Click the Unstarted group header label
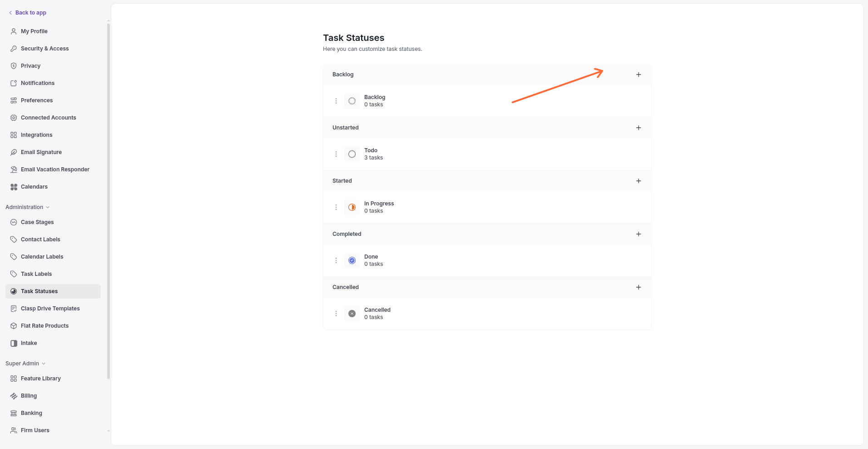Viewport: 868px width, 449px height. 346,128
